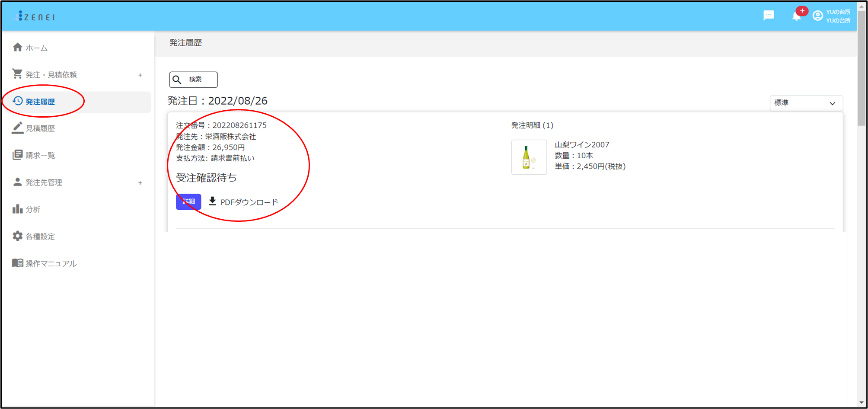Click 発注先：栄酒販株式会社 text
This screenshot has height=409, width=868.
tap(216, 137)
